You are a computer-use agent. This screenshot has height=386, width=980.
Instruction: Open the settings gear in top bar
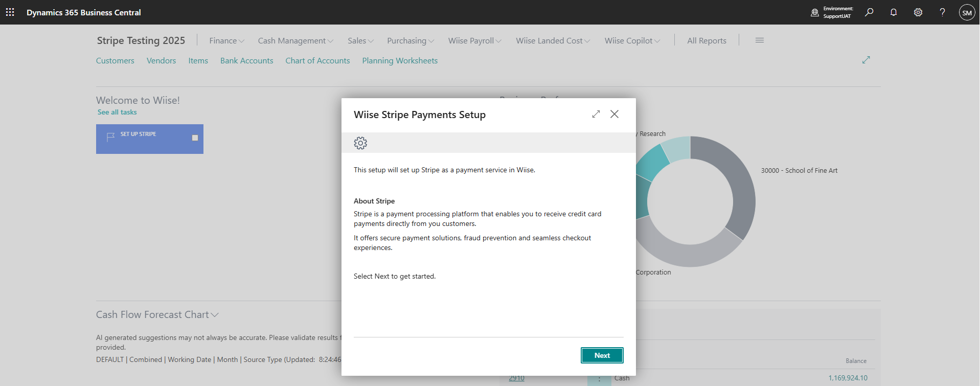[918, 12]
